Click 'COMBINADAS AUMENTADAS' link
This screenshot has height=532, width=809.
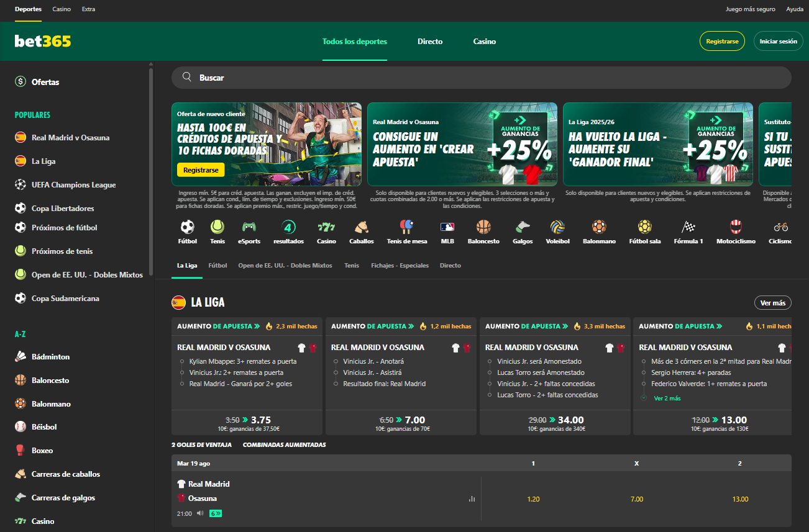tap(284, 445)
